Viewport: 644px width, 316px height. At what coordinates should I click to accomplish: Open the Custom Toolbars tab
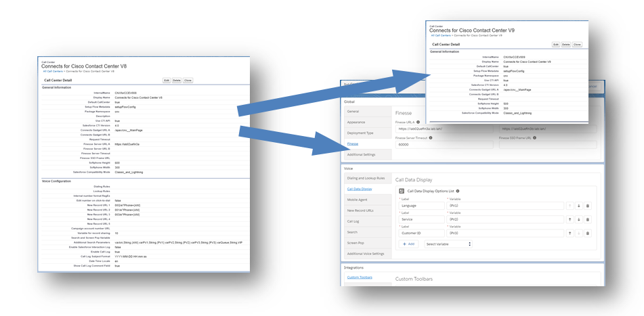pyautogui.click(x=360, y=277)
